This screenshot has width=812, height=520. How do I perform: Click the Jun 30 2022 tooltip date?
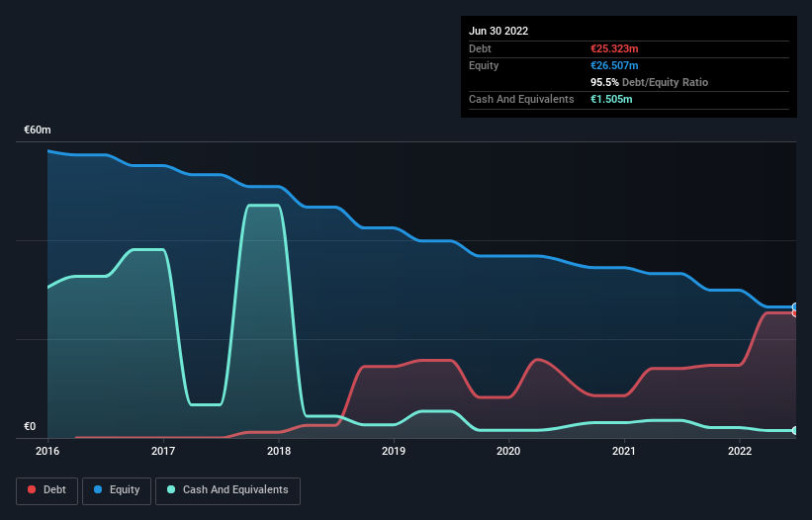pos(498,31)
